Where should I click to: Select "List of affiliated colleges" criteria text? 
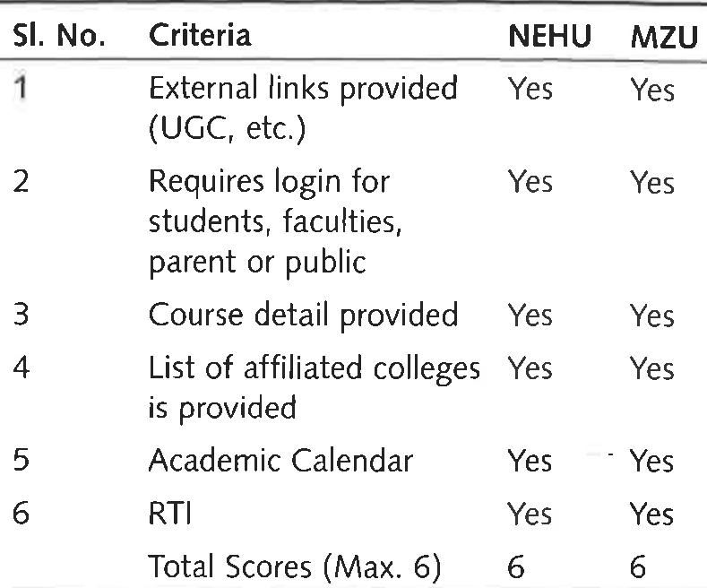click(x=314, y=367)
